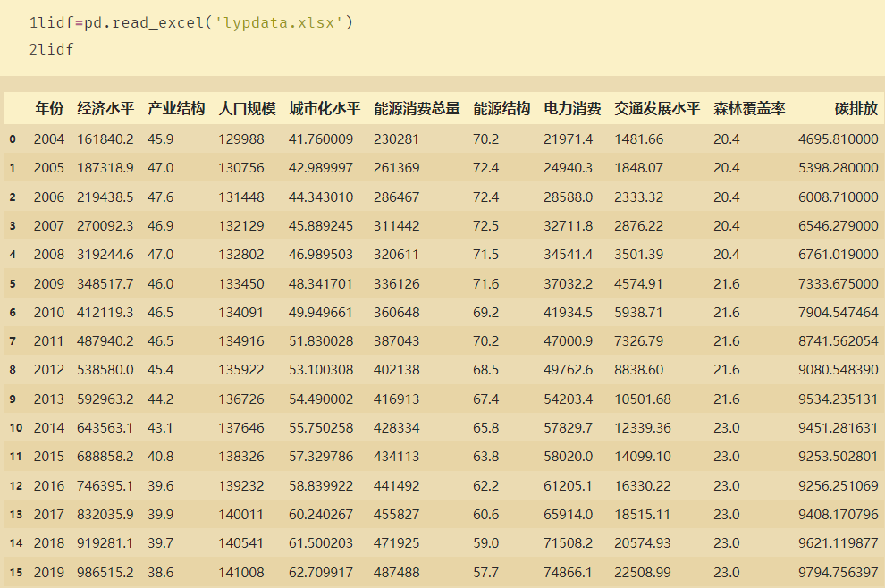Click cell 412119.3 in 2010 row

(105, 313)
